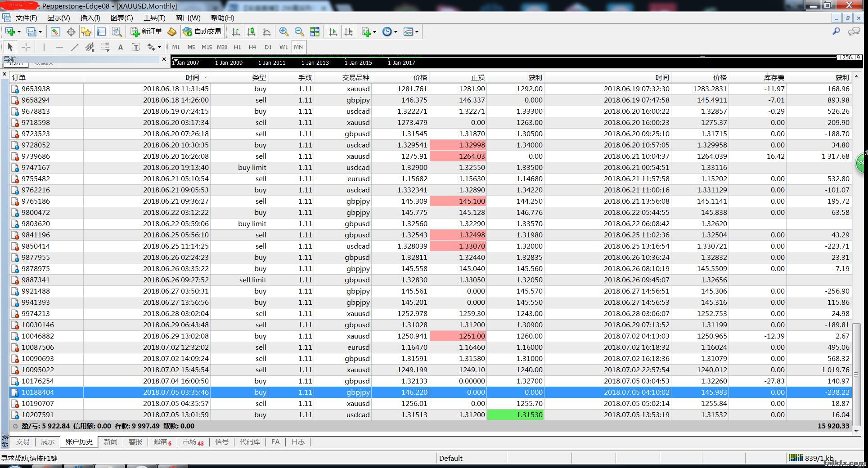Image resolution: width=868 pixels, height=468 pixels.
Task: Zoom in on the chart
Action: point(283,31)
